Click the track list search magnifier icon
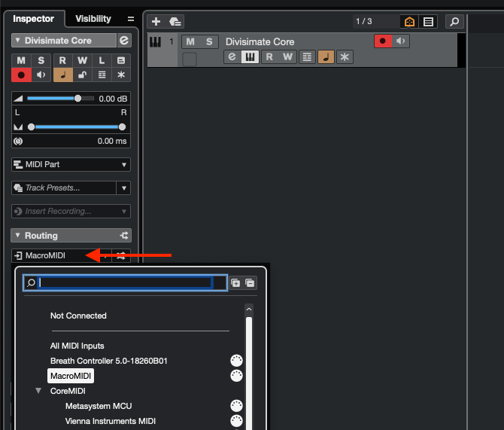This screenshot has height=430, width=504. click(454, 22)
